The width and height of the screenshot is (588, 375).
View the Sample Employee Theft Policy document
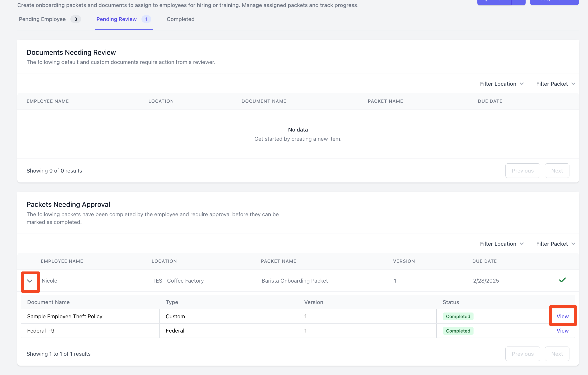coord(562,316)
